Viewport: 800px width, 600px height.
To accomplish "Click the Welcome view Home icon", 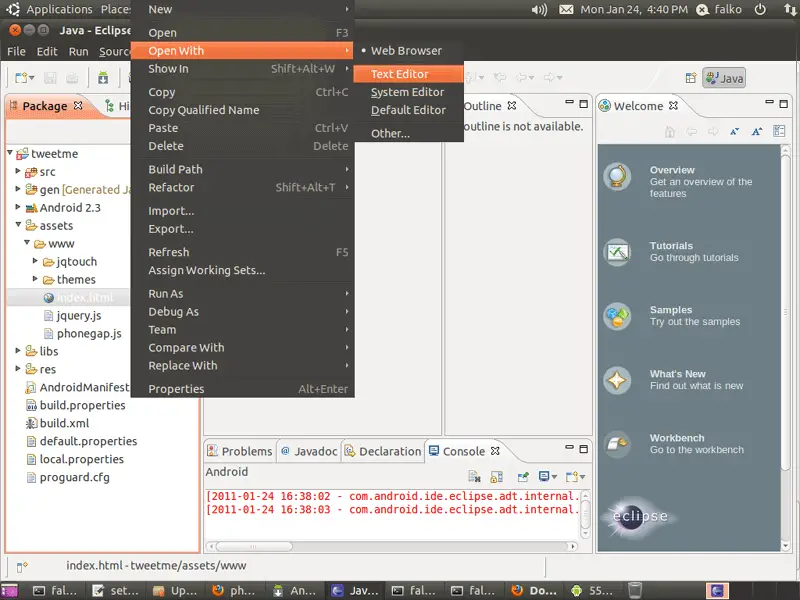I will pos(670,132).
